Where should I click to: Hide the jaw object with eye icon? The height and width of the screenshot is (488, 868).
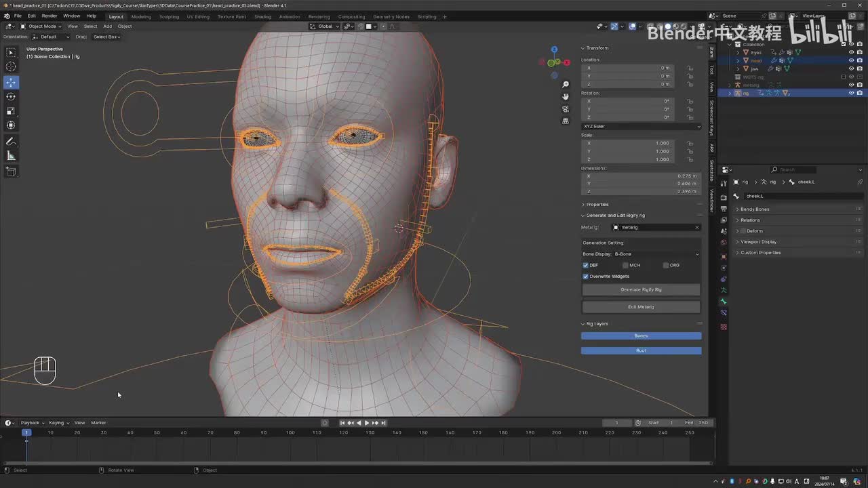click(851, 68)
